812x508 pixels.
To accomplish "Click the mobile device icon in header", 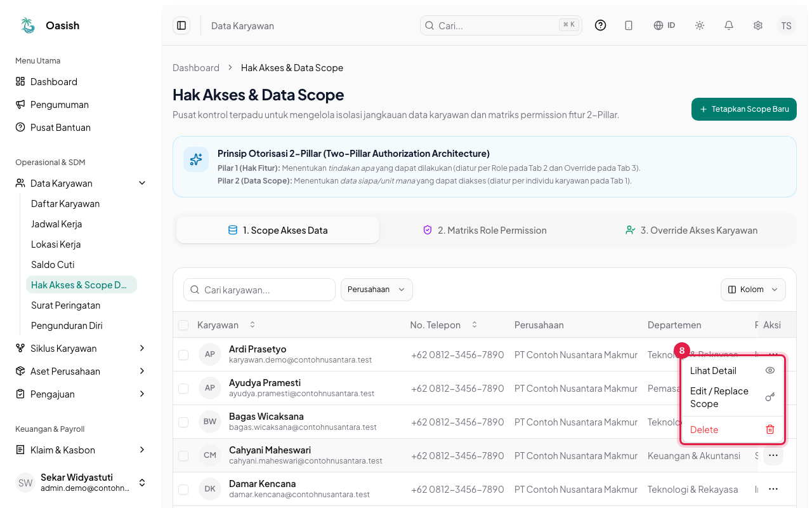I will tap(629, 25).
